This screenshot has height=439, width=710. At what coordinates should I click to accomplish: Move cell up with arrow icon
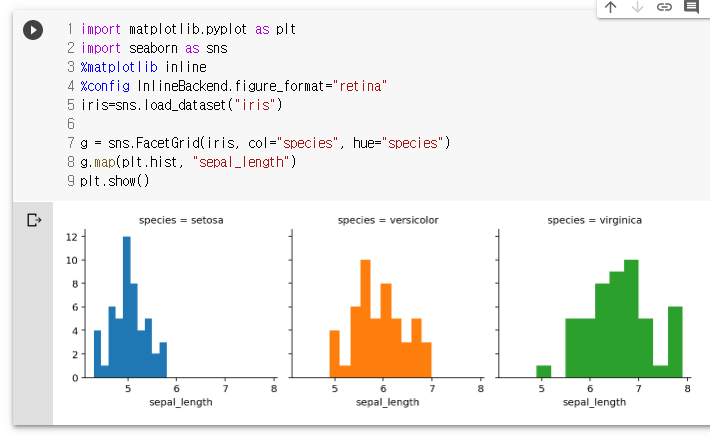(x=610, y=7)
